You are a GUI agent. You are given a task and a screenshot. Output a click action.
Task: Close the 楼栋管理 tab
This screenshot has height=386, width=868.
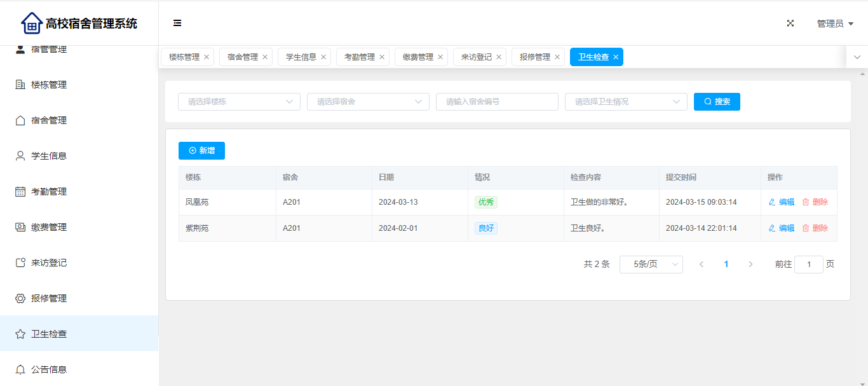(207, 57)
